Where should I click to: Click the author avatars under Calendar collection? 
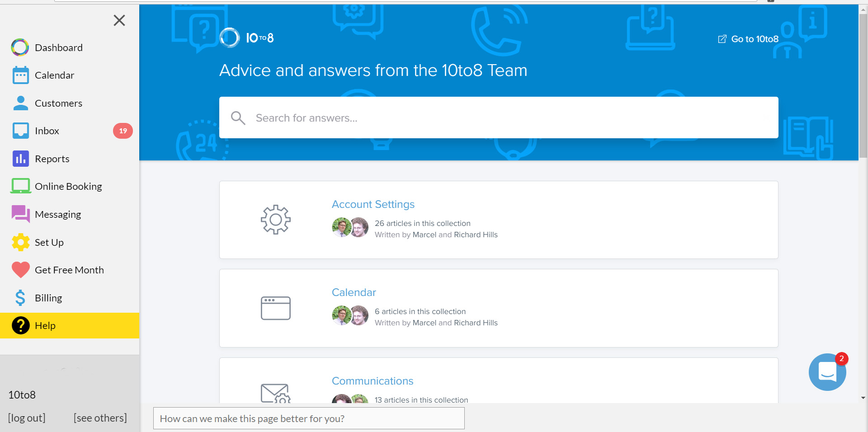(x=350, y=315)
